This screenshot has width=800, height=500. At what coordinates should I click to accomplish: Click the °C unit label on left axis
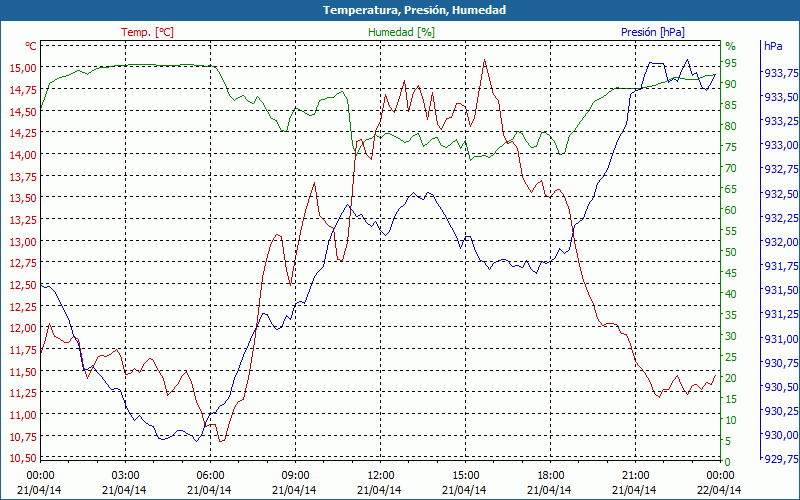pyautogui.click(x=31, y=46)
